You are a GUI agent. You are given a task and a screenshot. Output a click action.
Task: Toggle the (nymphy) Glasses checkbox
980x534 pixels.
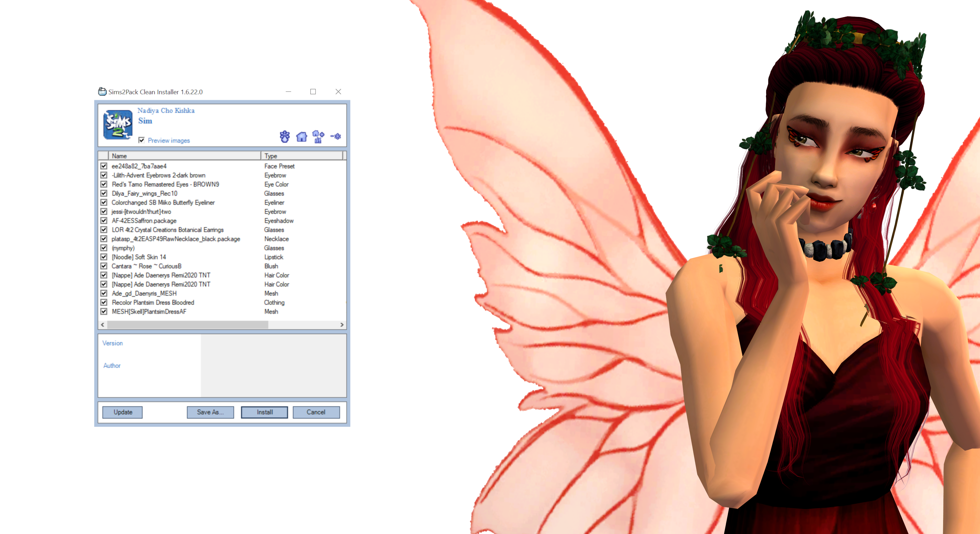(103, 248)
